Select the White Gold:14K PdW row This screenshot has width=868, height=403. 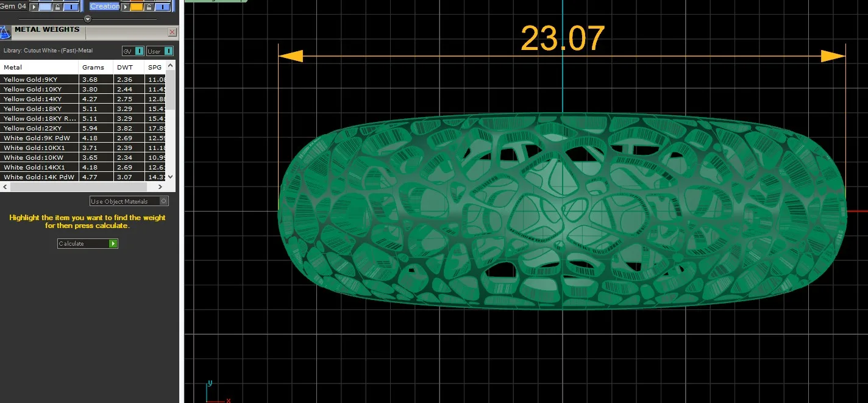(83, 177)
